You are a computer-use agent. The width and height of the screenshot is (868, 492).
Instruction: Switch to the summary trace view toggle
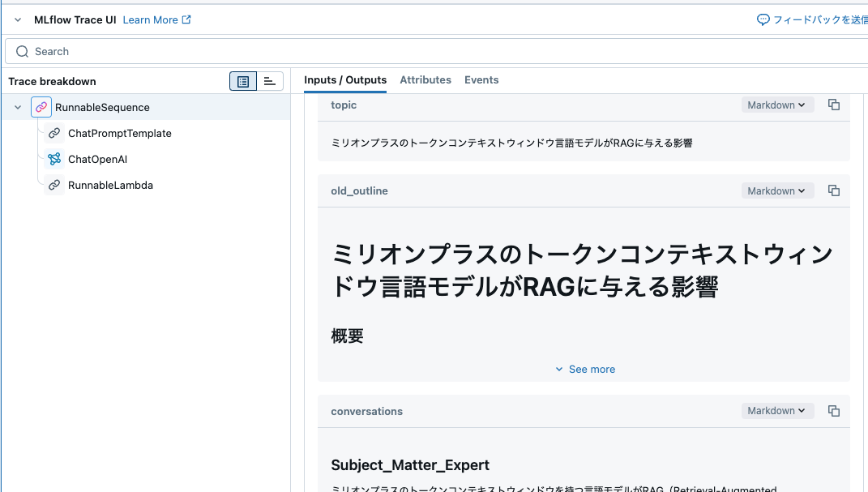point(242,81)
